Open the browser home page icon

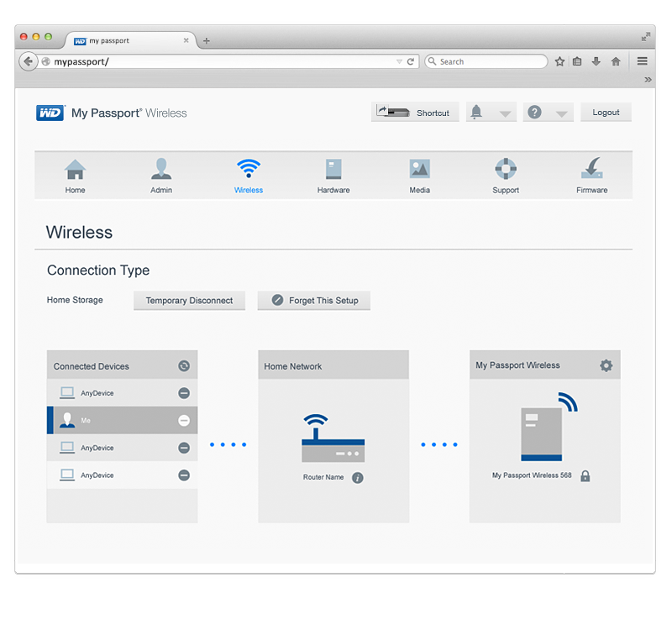coord(616,61)
